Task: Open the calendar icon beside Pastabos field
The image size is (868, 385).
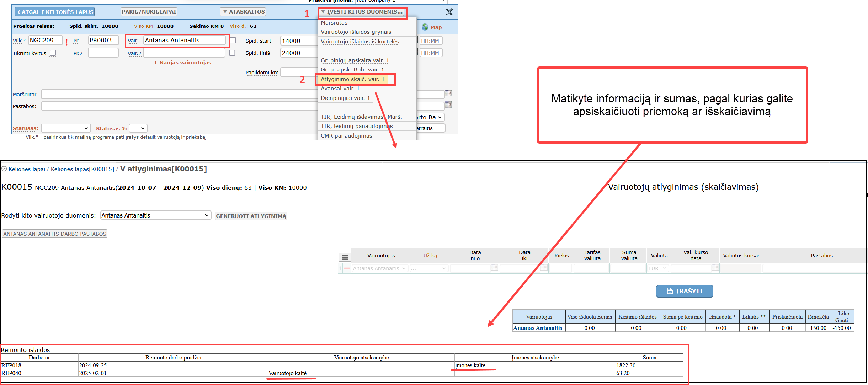Action: 448,105
